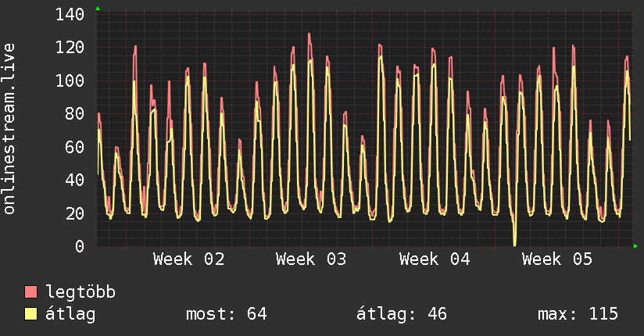Click the 140 y-axis tick label
This screenshot has height=336, width=644.
(x=71, y=15)
